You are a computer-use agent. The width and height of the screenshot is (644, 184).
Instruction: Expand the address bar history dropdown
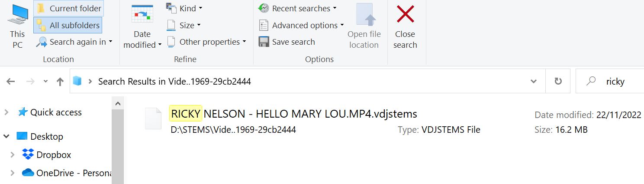535,81
